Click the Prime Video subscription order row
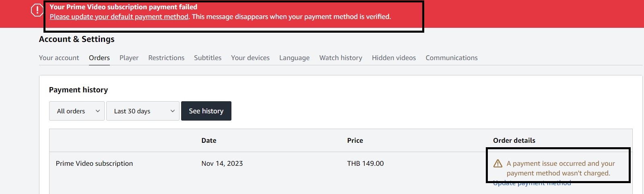The image size is (644, 194). pyautogui.click(x=341, y=173)
